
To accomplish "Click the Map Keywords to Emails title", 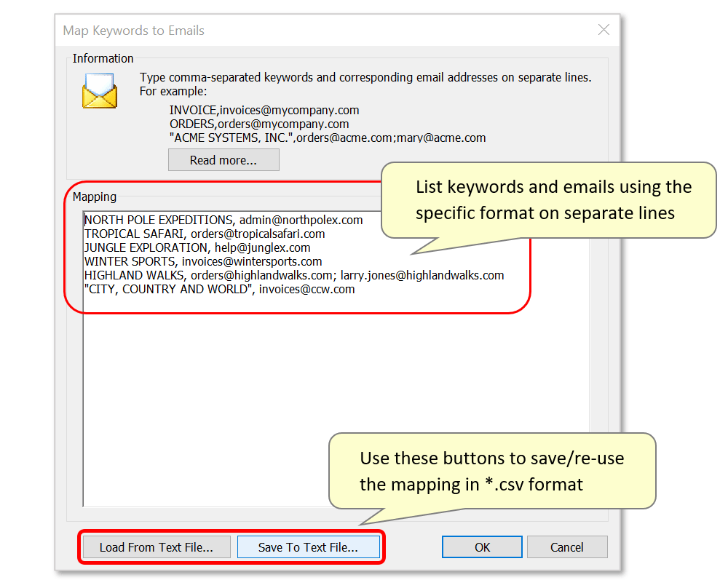I will coord(134,31).
